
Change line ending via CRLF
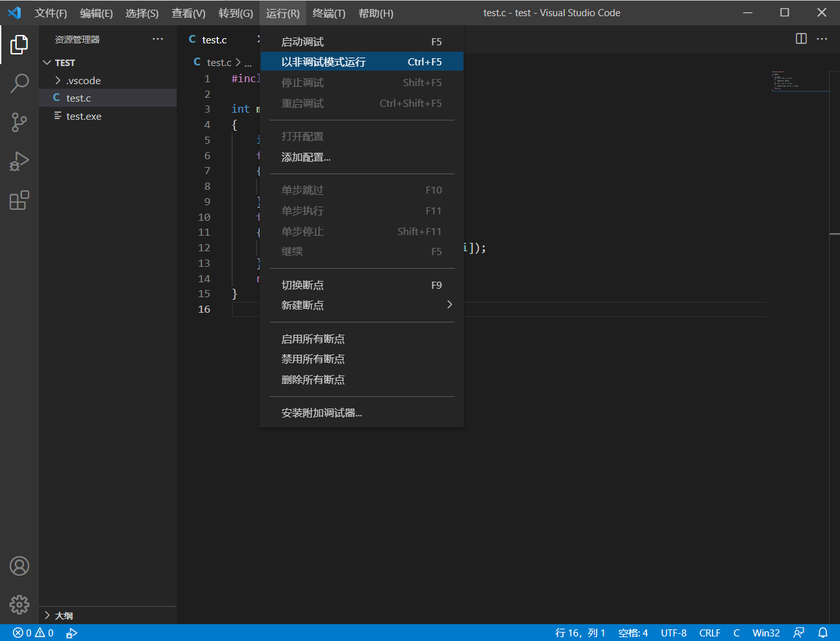710,633
